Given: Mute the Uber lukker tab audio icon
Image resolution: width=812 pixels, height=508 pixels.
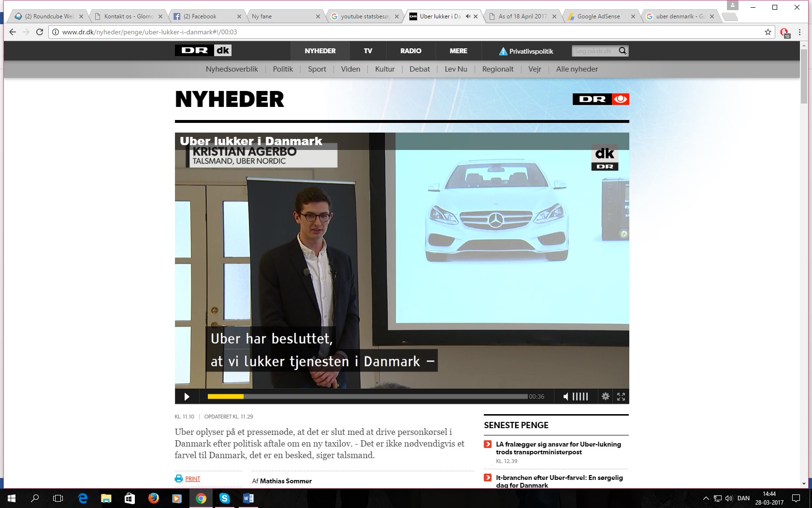Looking at the screenshot, I should click(x=468, y=16).
